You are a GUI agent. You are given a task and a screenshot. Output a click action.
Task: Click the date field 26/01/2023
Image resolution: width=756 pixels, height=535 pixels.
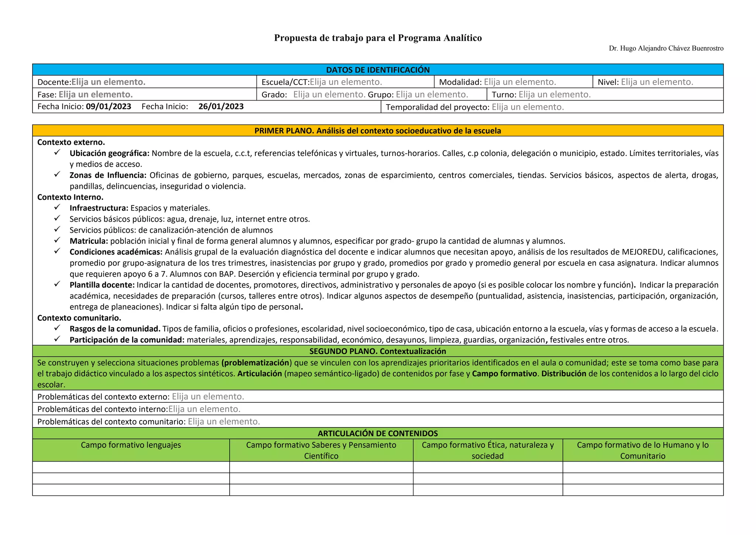pos(221,107)
